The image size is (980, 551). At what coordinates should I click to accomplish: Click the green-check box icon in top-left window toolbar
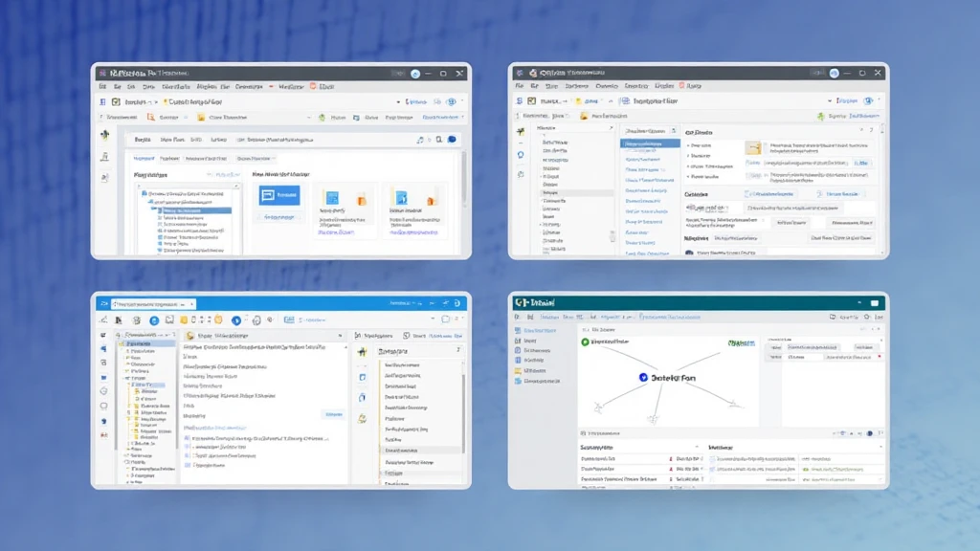[x=116, y=101]
